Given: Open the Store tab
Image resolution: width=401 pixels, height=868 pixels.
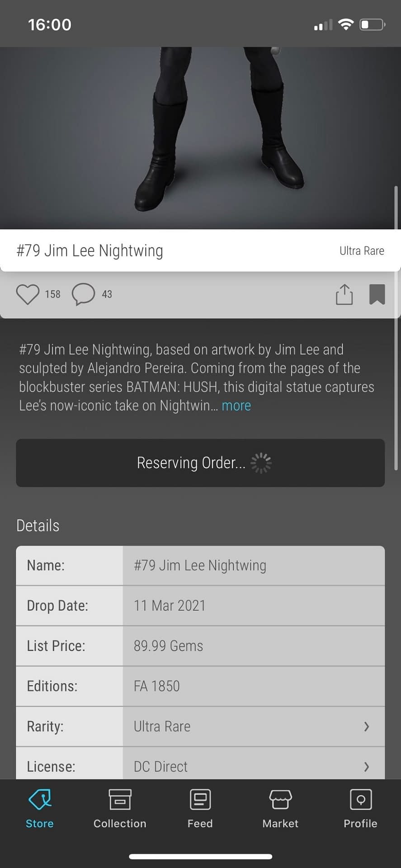Looking at the screenshot, I should tap(40, 809).
